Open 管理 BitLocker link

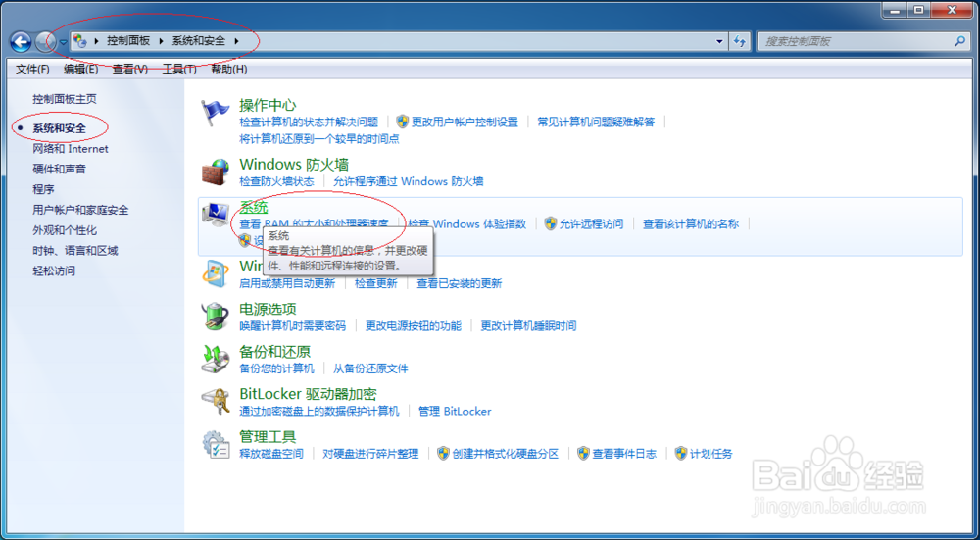click(x=455, y=412)
